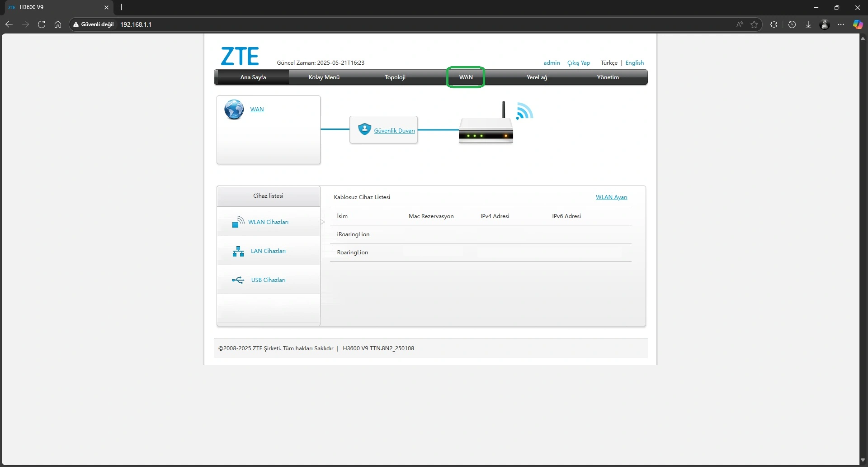The width and height of the screenshot is (868, 467).
Task: Click the admin user link
Action: 552,63
